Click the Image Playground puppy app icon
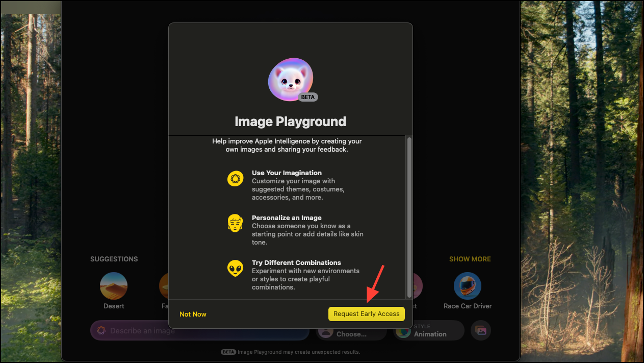Image resolution: width=644 pixels, height=363 pixels. [x=291, y=80]
